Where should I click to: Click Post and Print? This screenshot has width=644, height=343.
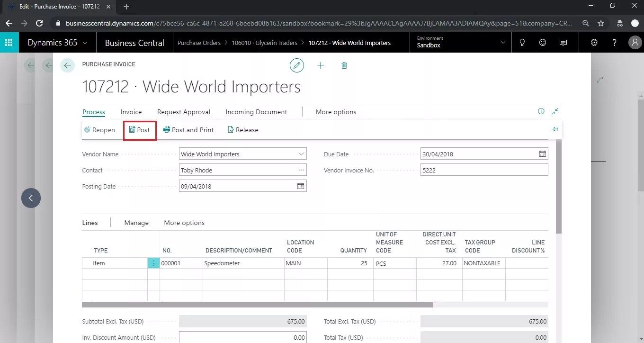[x=188, y=130]
